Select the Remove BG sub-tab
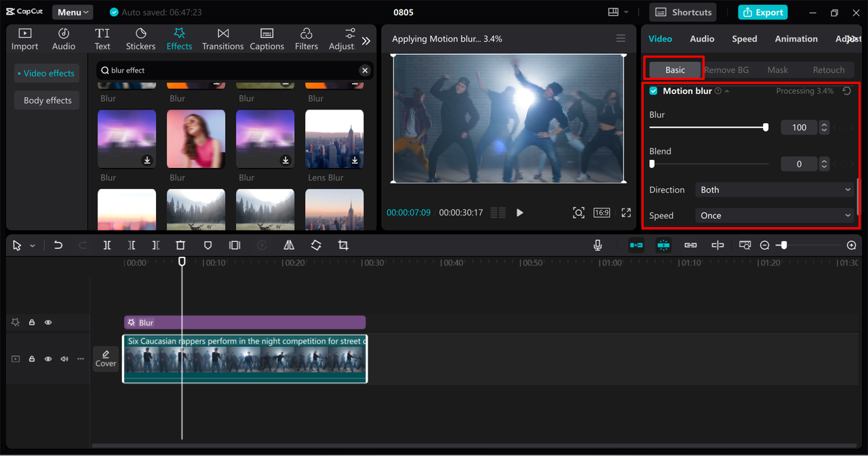 [726, 70]
